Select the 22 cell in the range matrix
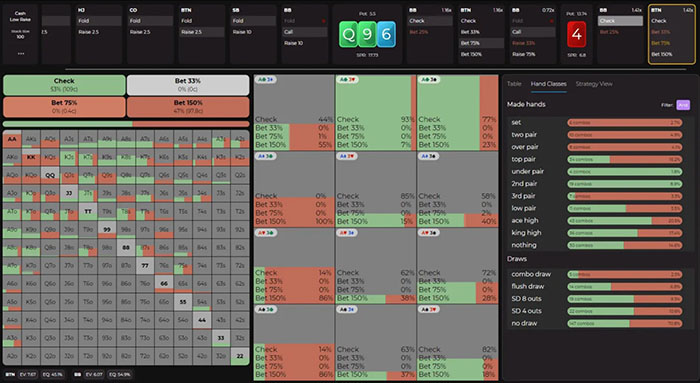This screenshot has height=383, width=700. (240, 356)
